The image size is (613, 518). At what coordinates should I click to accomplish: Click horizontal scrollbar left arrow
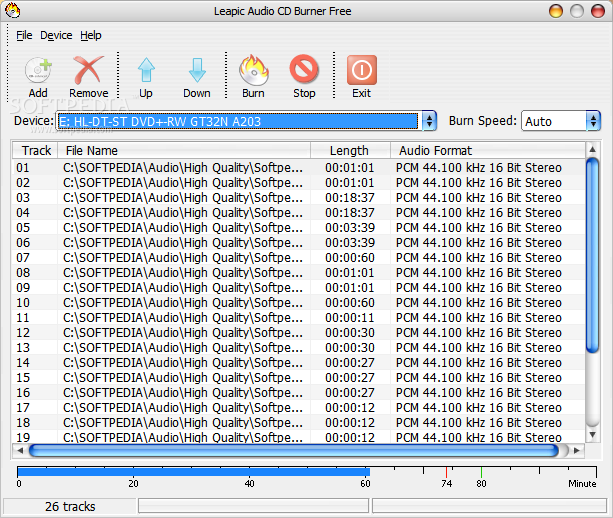[20, 451]
